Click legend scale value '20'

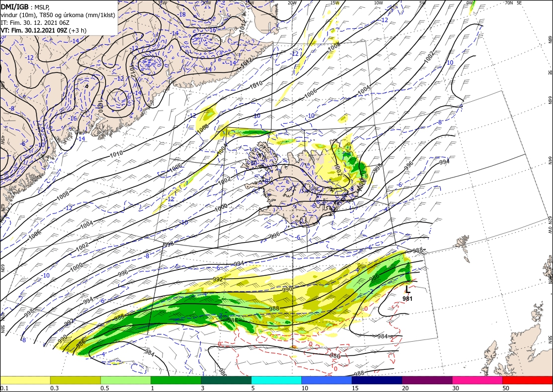405,388
